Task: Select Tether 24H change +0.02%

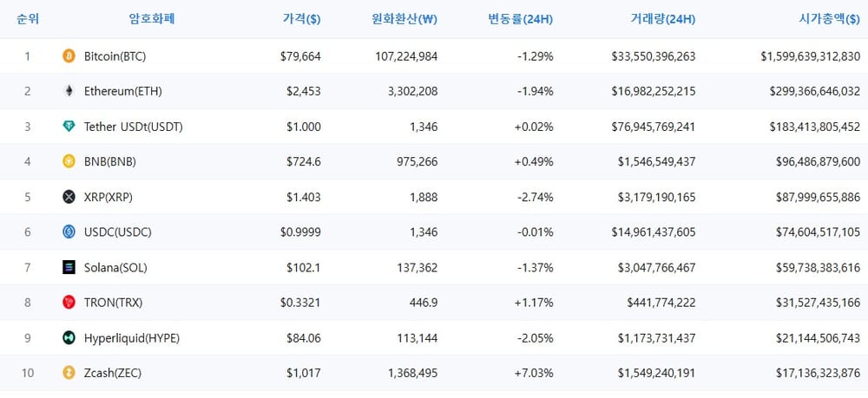Action: 533,127
